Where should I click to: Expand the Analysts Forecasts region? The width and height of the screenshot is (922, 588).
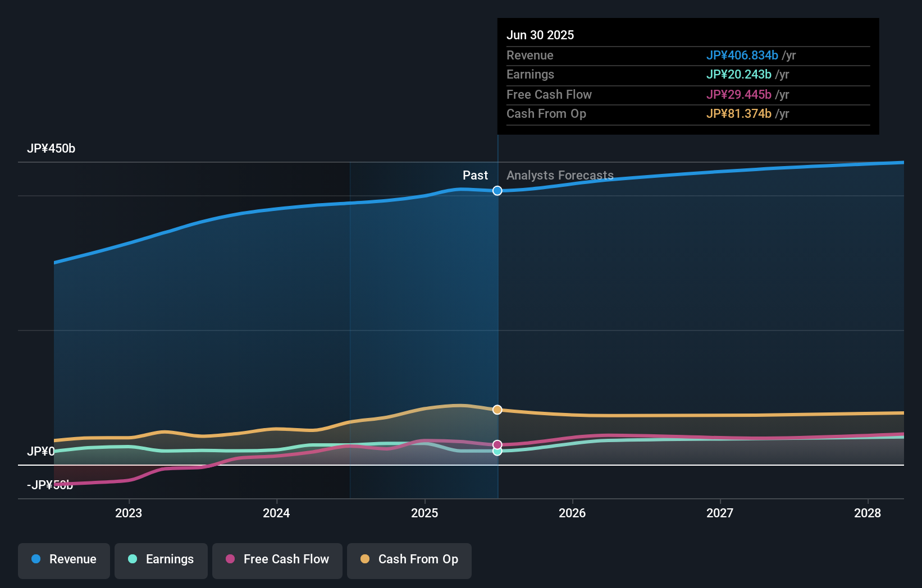560,175
